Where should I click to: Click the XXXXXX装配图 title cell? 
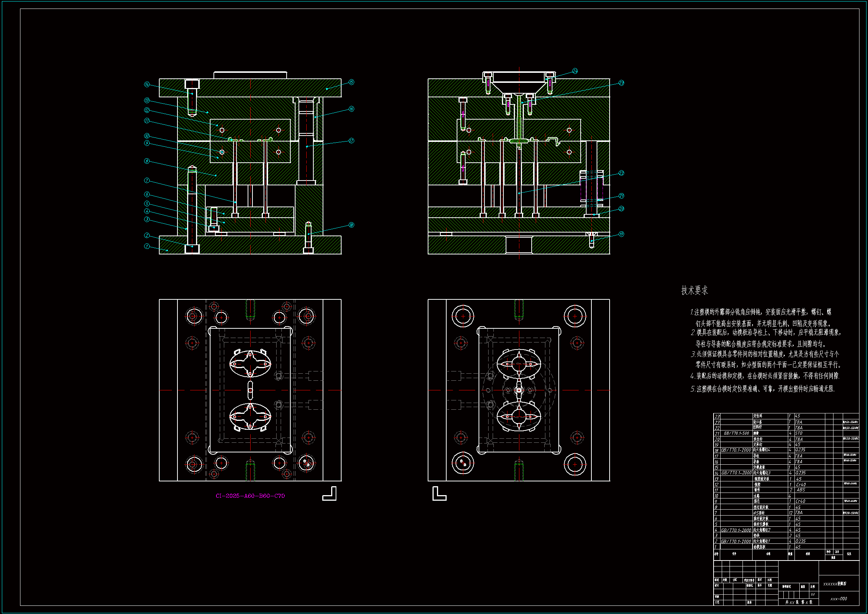[835, 584]
